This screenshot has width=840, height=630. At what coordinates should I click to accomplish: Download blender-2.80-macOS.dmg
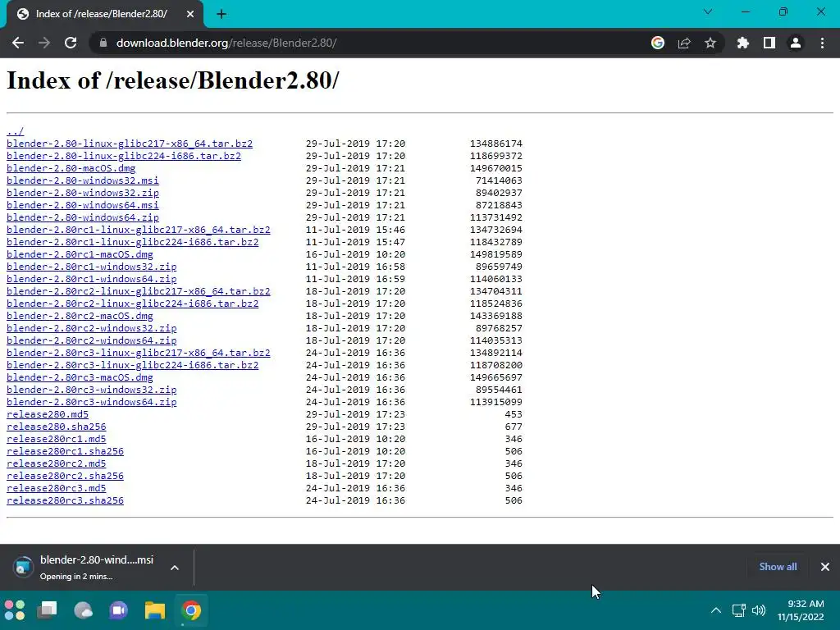pyautogui.click(x=71, y=168)
